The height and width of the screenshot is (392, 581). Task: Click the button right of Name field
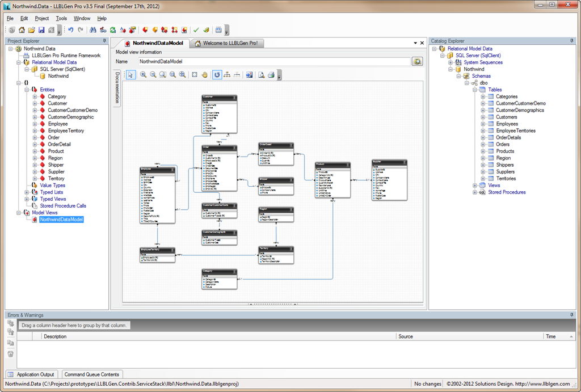pyautogui.click(x=418, y=61)
